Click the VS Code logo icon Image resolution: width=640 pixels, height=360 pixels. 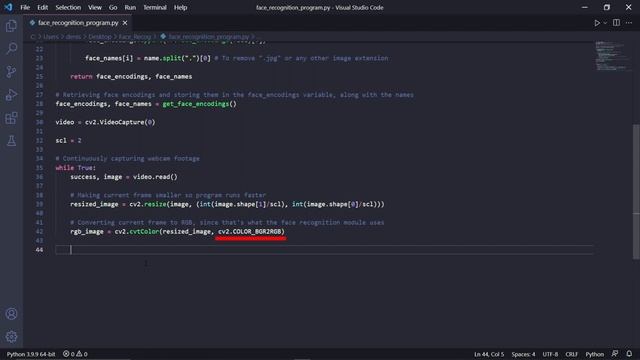(x=8, y=7)
